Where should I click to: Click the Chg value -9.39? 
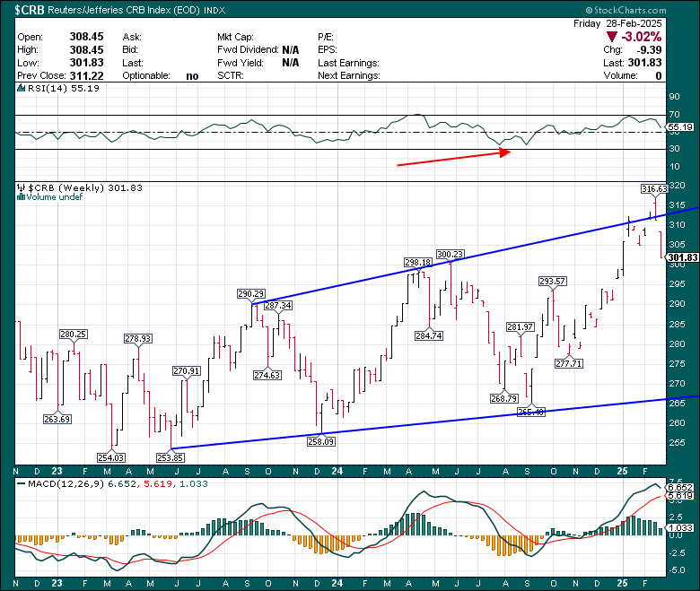[649, 49]
